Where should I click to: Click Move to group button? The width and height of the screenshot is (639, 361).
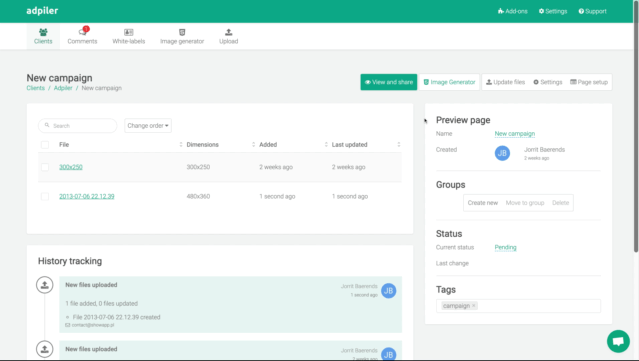pyautogui.click(x=525, y=203)
